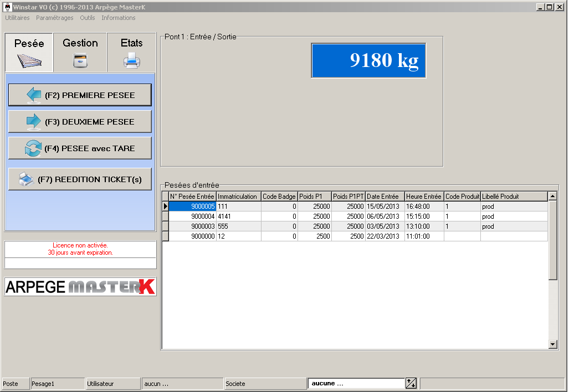This screenshot has width=569, height=392.
Task: Click the ARPEGE MASTERK logo
Action: point(80,287)
